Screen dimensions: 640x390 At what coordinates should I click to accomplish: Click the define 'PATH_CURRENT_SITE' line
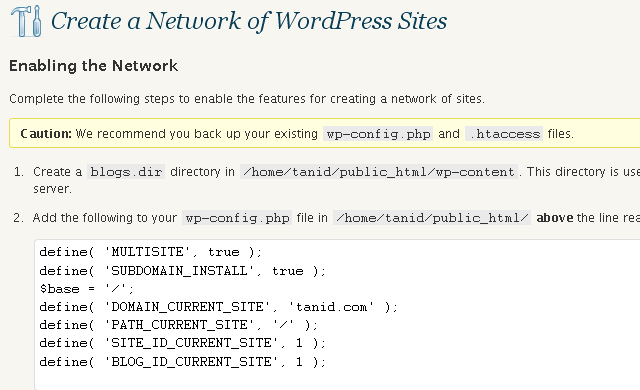[178, 325]
